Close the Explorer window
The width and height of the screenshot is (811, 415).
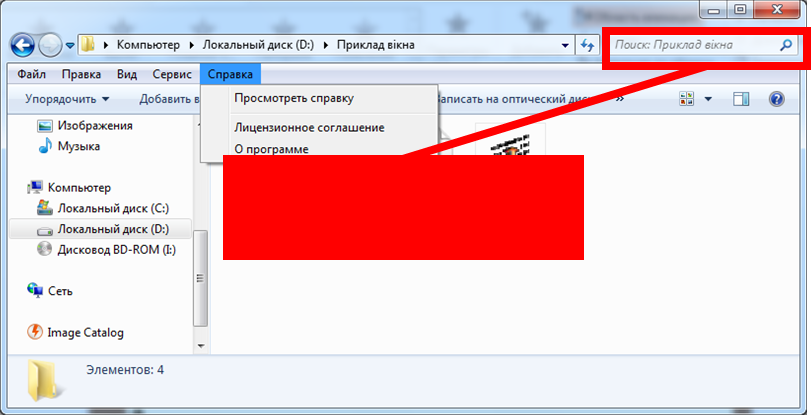777,9
